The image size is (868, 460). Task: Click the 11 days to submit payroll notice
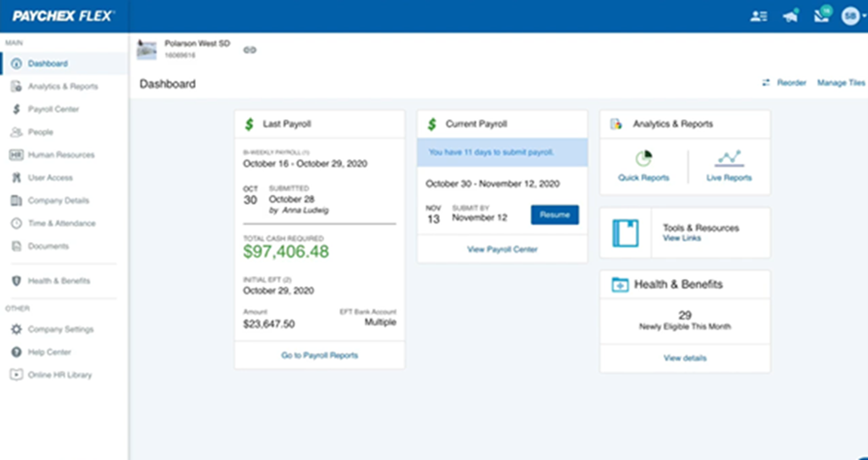(x=502, y=152)
